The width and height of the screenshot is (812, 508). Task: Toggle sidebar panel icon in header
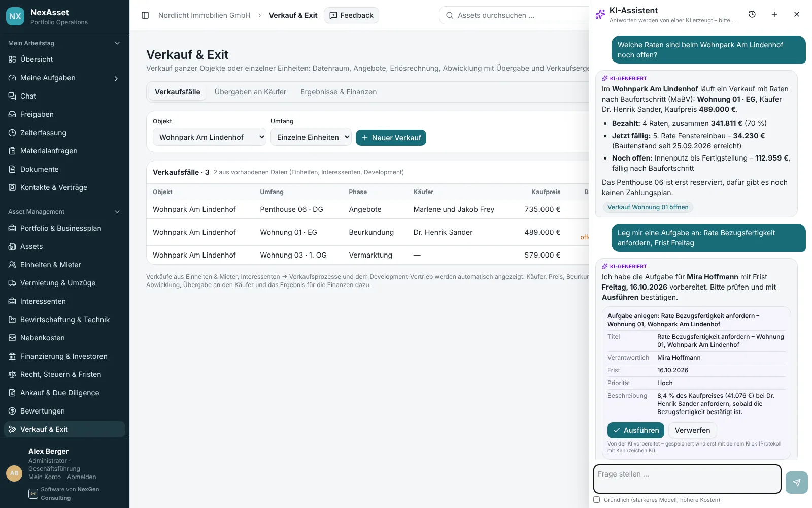[145, 15]
